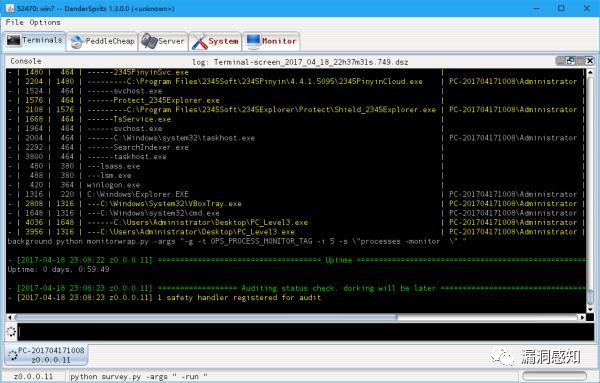Click status text 'python survey.py -args'
Screen dimensions: 600x383
139,376
